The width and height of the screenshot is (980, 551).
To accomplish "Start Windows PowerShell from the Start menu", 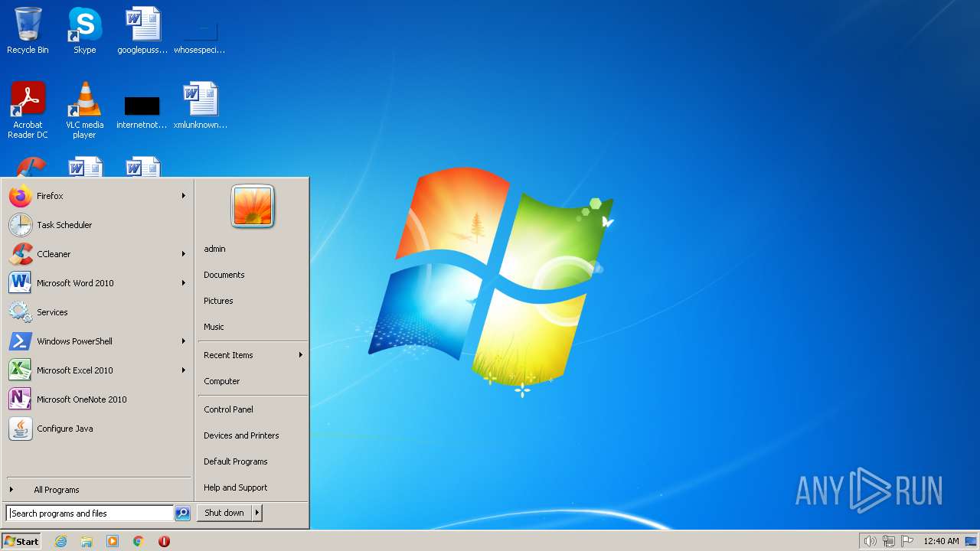I will point(98,341).
